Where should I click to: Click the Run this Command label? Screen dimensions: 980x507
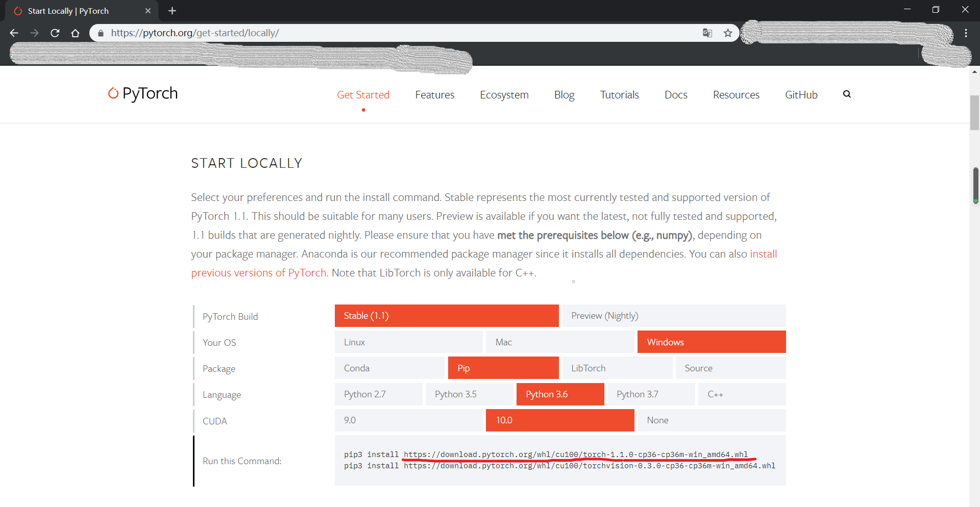[x=242, y=461]
